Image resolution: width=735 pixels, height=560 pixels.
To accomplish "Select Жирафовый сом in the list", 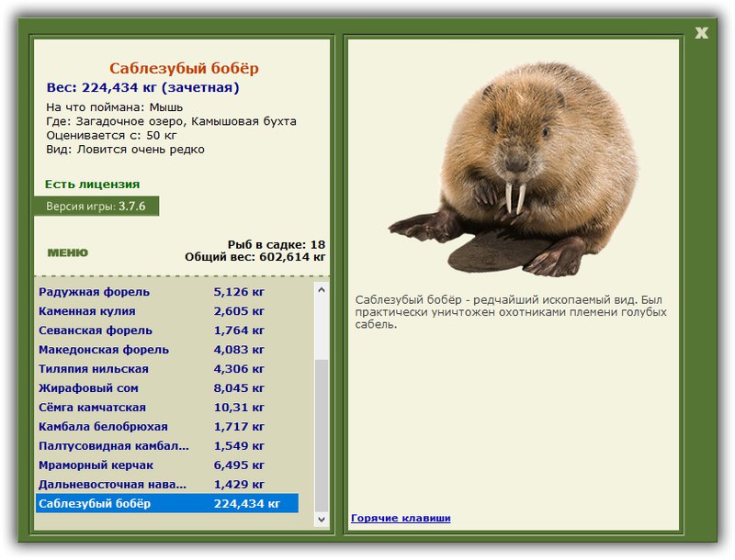I will pos(167,387).
